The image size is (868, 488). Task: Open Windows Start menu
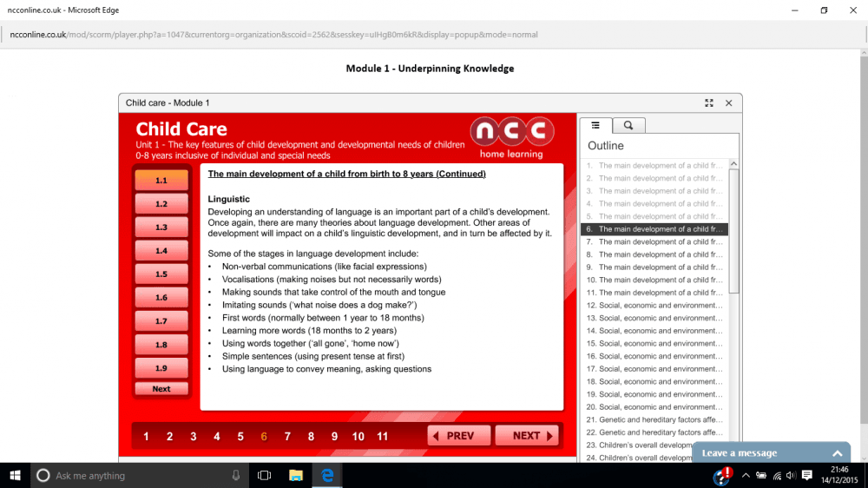pos(15,476)
